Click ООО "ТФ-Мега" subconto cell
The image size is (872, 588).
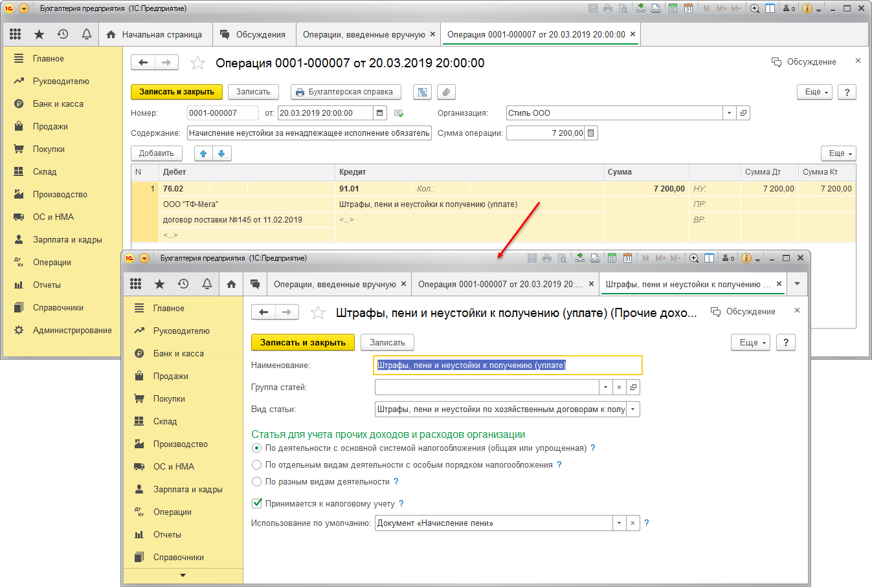point(247,204)
